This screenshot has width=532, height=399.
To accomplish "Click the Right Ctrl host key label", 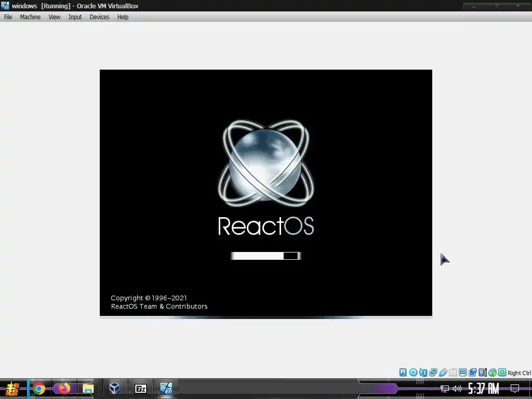I will pos(520,373).
